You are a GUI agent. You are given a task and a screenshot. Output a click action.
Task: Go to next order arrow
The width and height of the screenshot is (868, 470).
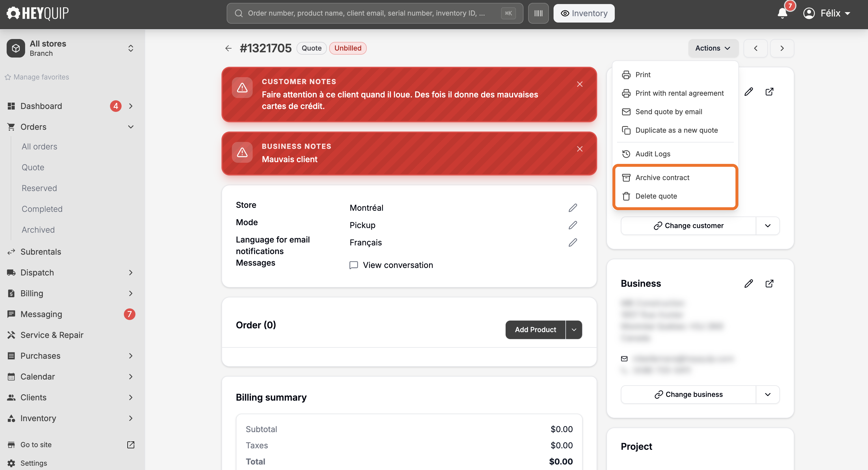click(x=782, y=48)
